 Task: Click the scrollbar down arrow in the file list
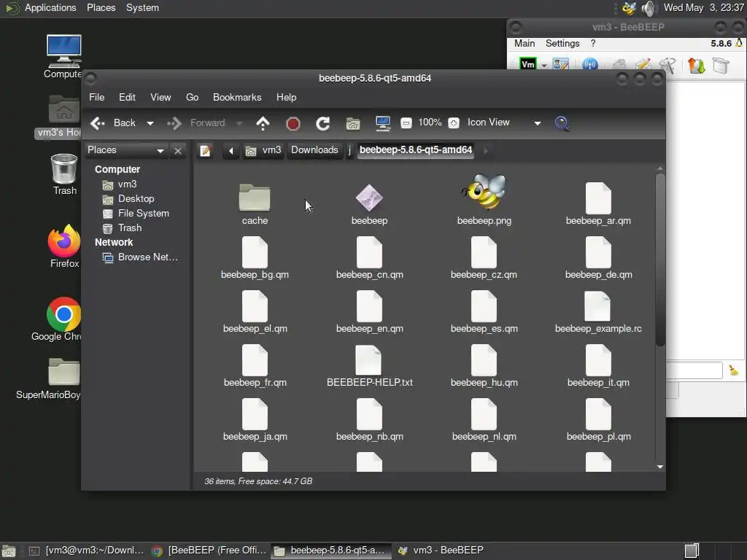[659, 467]
